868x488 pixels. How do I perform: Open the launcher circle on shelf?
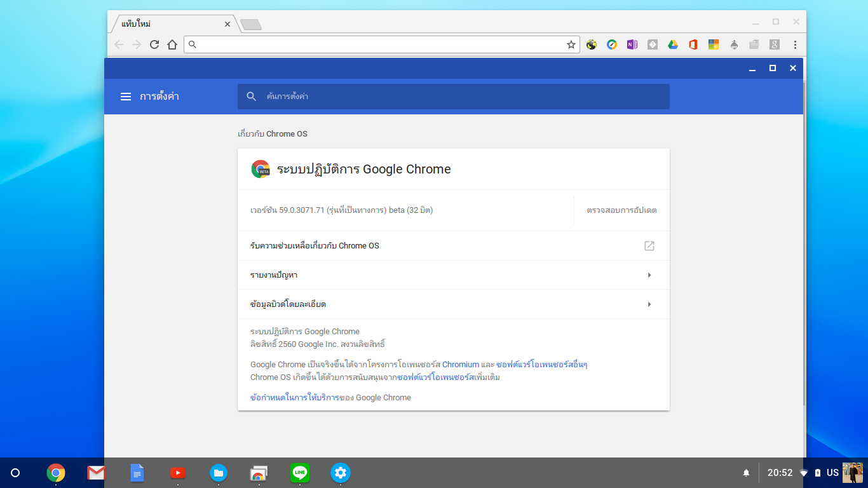[x=15, y=473]
